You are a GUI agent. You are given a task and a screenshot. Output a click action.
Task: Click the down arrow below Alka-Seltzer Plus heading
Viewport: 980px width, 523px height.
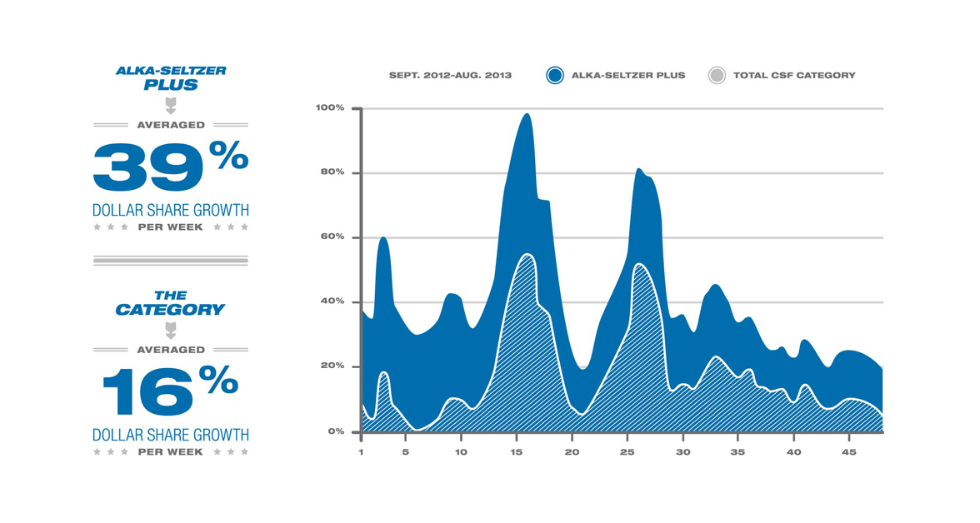coord(171,106)
